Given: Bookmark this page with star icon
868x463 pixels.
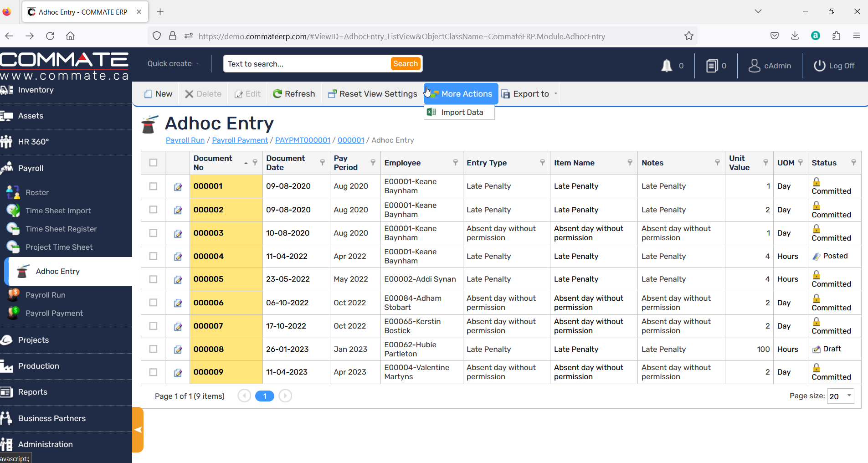Looking at the screenshot, I should pyautogui.click(x=689, y=36).
